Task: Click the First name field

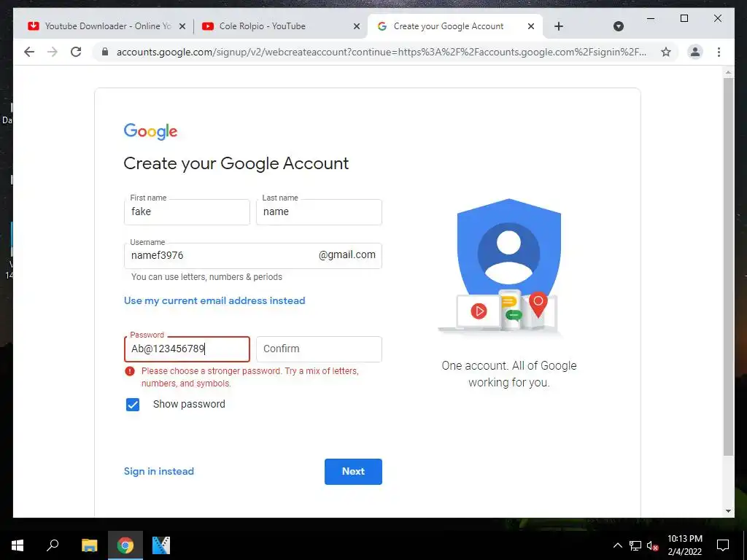Action: [x=187, y=212]
